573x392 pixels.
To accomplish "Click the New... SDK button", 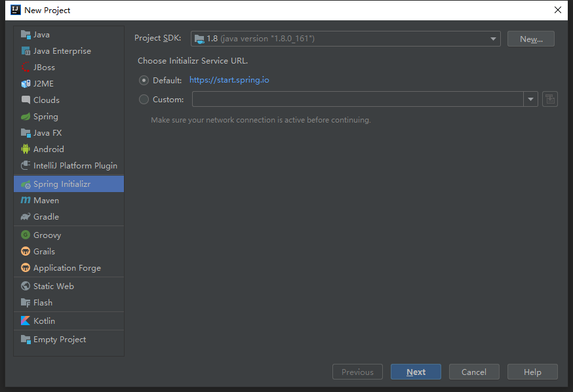I will pos(531,39).
